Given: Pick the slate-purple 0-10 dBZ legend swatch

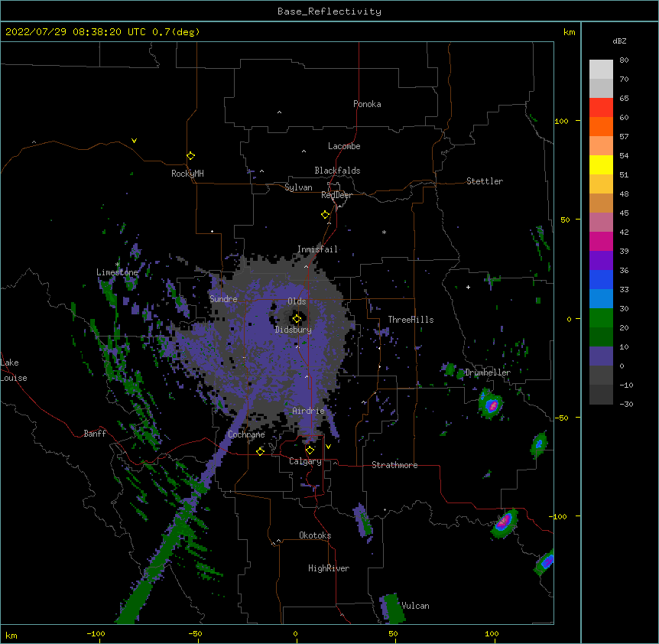Looking at the screenshot, I should pyautogui.click(x=601, y=356).
